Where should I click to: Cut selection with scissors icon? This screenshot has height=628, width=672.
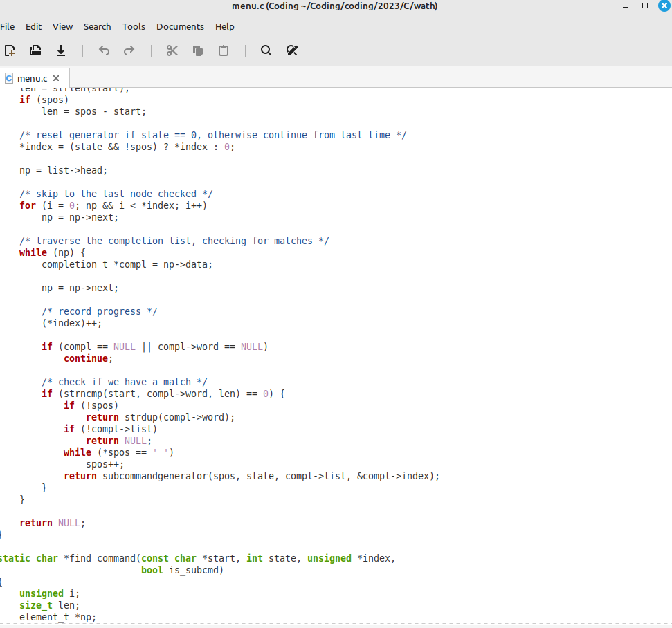pos(172,50)
